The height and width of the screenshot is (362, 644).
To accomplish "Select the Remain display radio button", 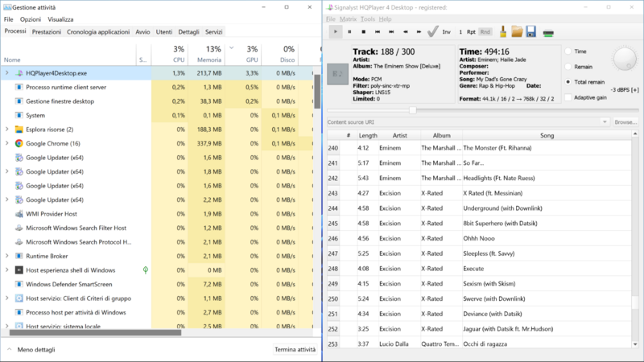I will point(568,67).
